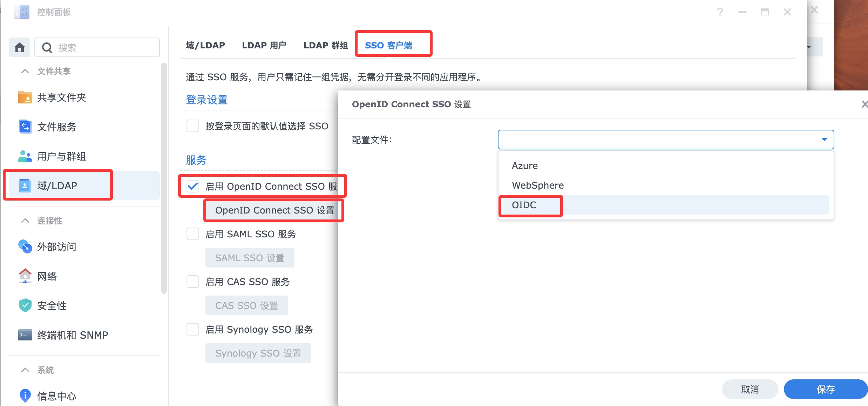868x406 pixels.
Task: Close the OpenID Connect SSO settings dialog
Action: click(x=864, y=104)
